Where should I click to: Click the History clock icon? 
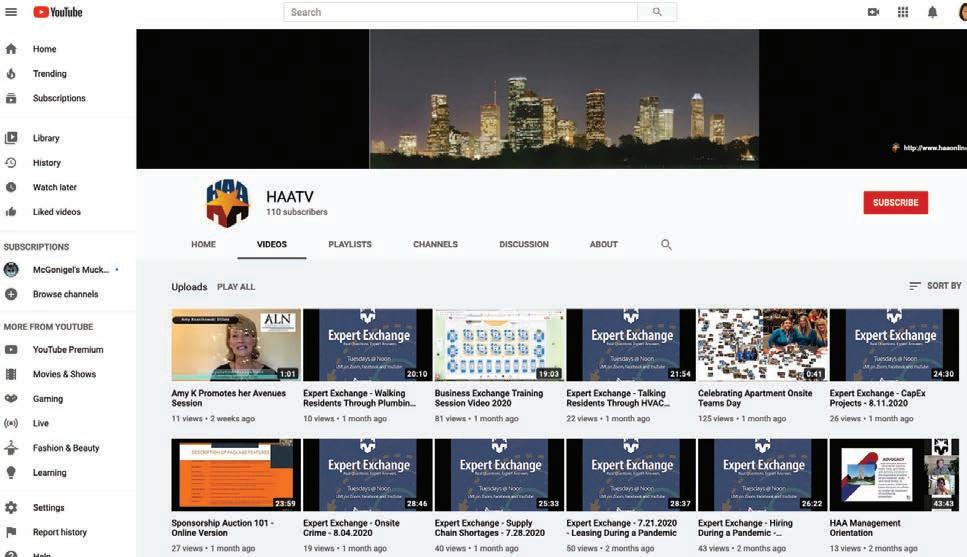click(11, 163)
